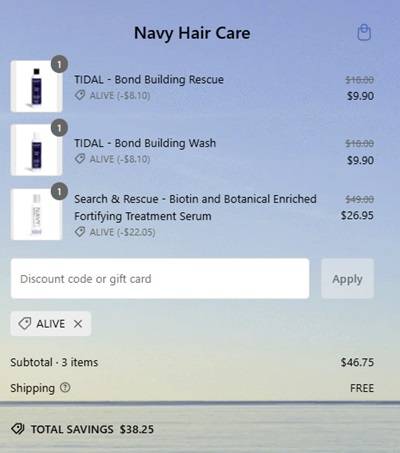Open the shopping bag cart icon
This screenshot has height=453, width=400.
pyautogui.click(x=364, y=33)
